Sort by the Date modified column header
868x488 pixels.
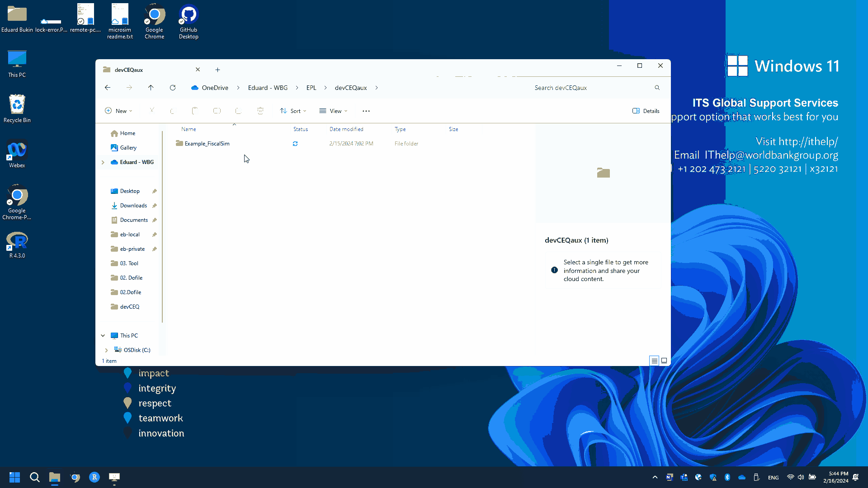tap(346, 129)
